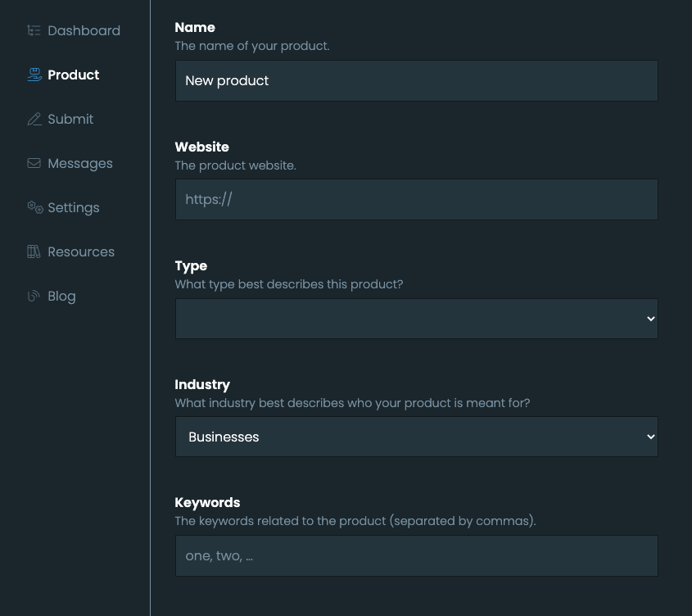This screenshot has width=692, height=616.
Task: Open the Type dropdown
Action: (x=416, y=319)
